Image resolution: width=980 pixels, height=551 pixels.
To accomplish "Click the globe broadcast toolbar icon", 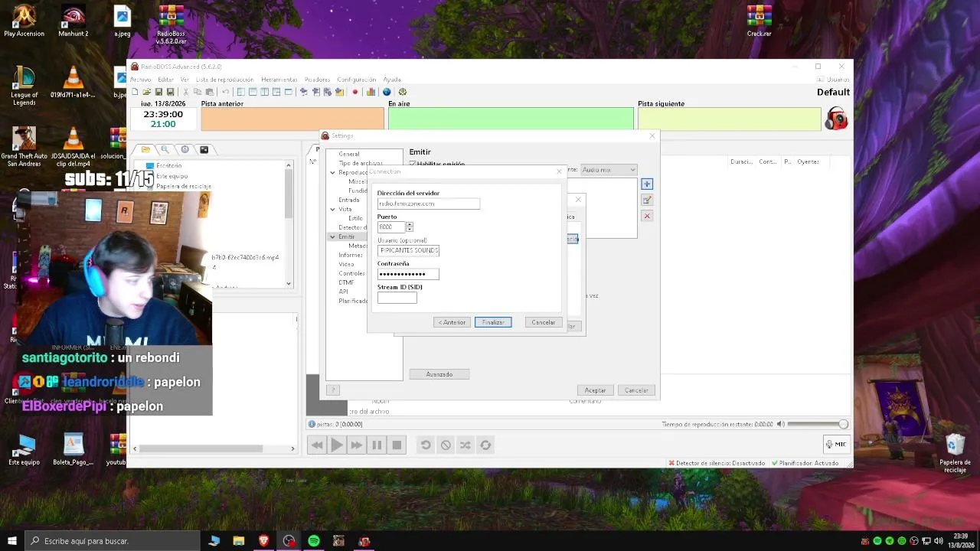I will [x=387, y=92].
